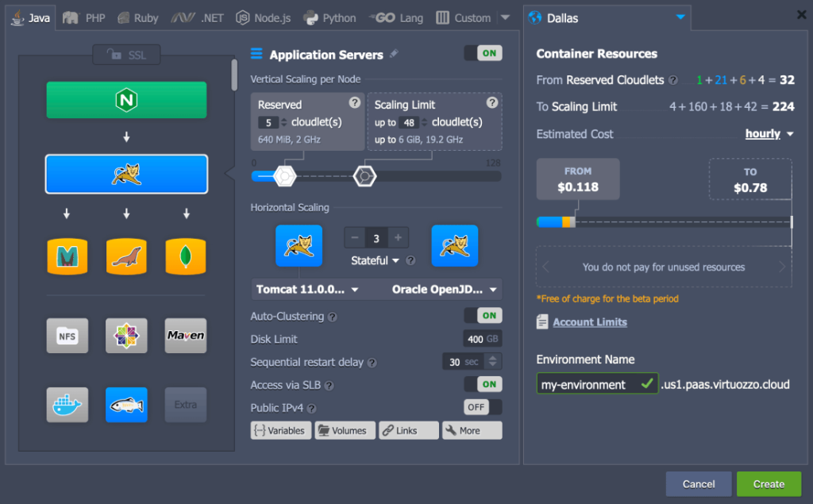This screenshot has width=813, height=504.
Task: Open the Account Limits link
Action: tap(589, 322)
